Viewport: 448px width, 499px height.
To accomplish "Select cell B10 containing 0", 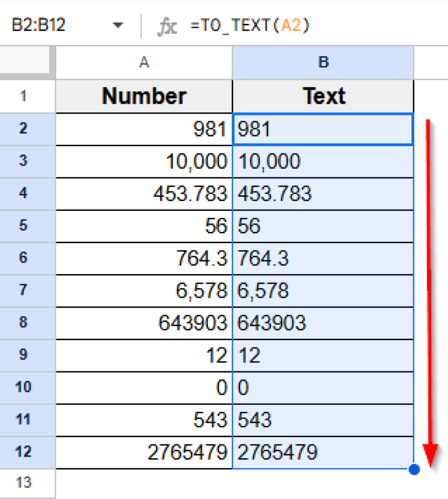I will pos(323,387).
